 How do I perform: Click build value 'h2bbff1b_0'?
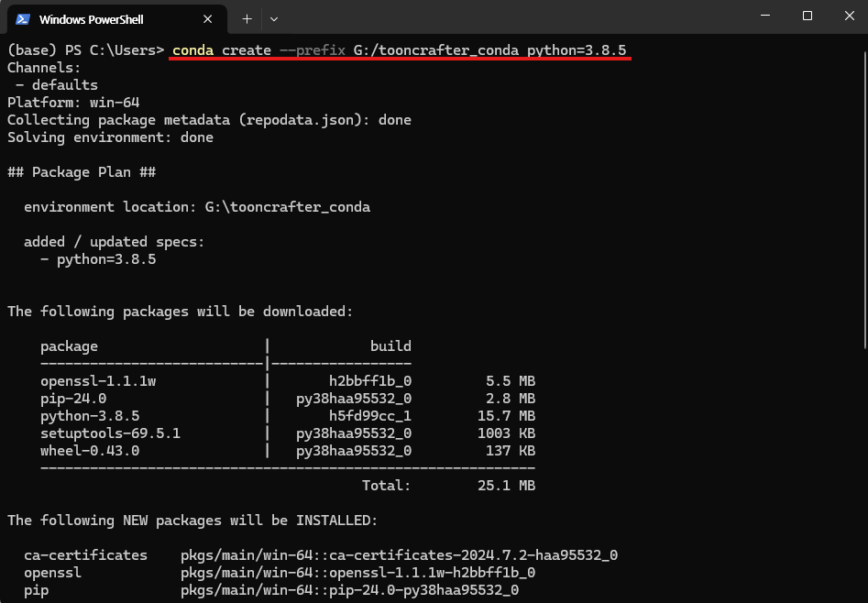point(370,381)
